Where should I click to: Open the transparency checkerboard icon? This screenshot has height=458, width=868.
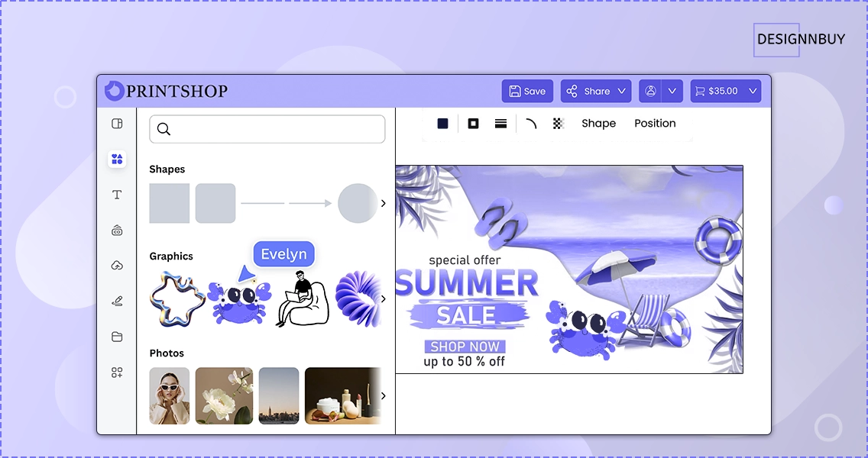click(558, 124)
